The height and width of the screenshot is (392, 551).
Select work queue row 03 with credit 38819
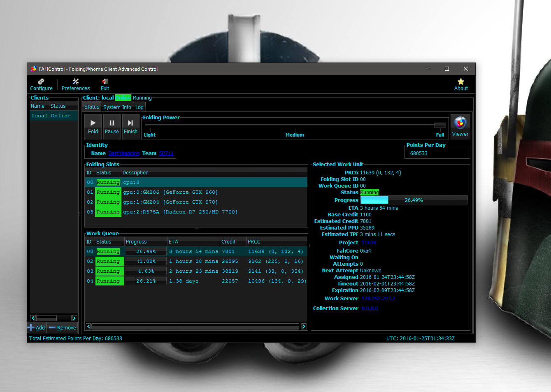196,271
